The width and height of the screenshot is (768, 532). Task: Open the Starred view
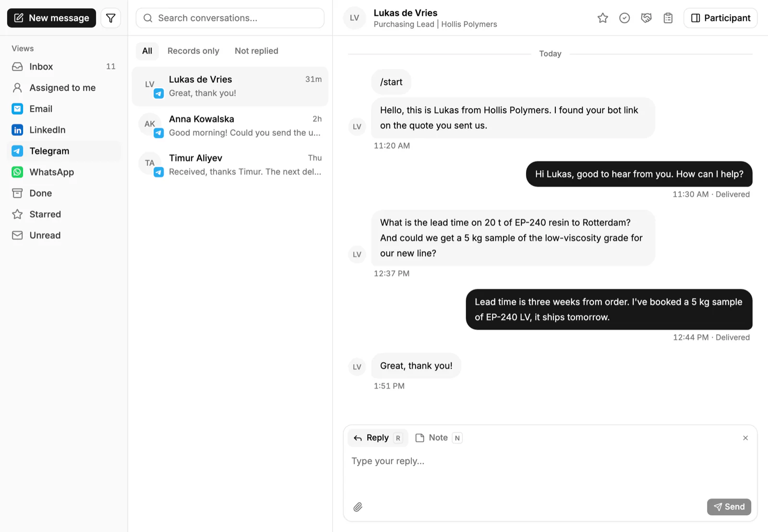tap(64, 214)
